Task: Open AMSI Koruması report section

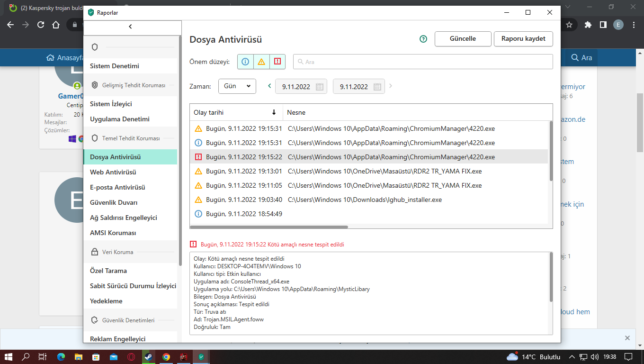Action: tap(130, 233)
